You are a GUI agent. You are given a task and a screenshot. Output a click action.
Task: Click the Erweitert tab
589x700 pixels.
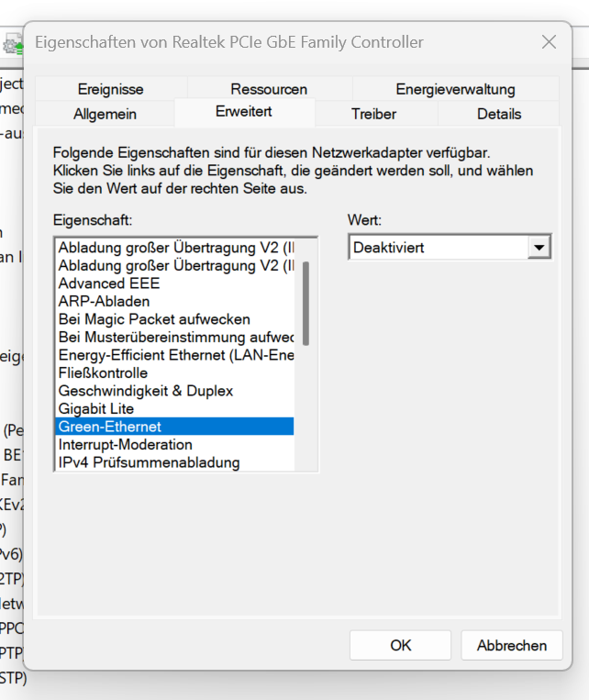(244, 112)
